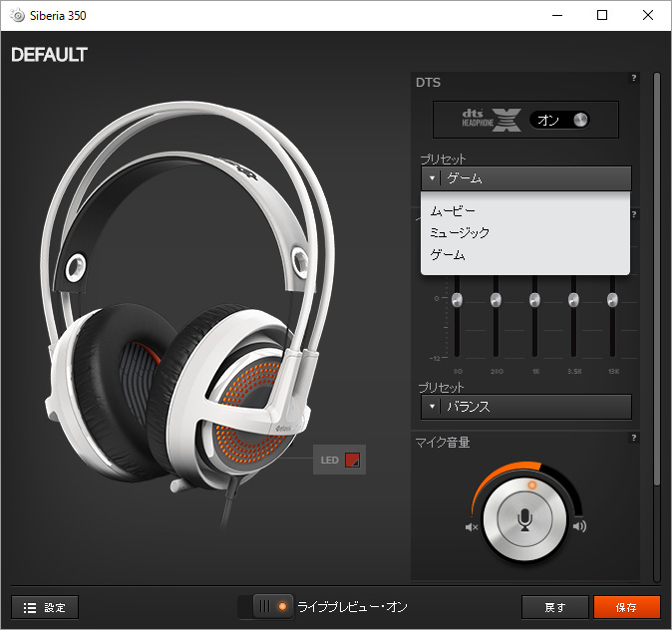Click the Siberia 350 app icon in title bar
The height and width of the screenshot is (630, 672).
[x=18, y=16]
